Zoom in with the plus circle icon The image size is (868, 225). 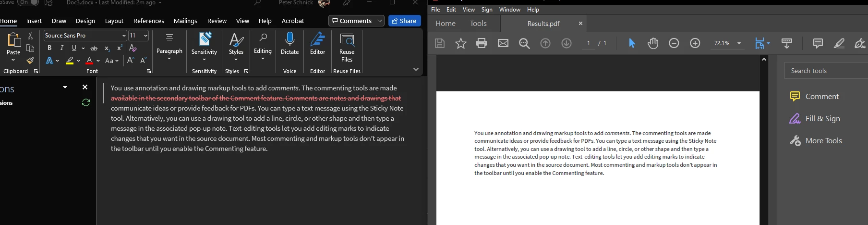point(695,43)
